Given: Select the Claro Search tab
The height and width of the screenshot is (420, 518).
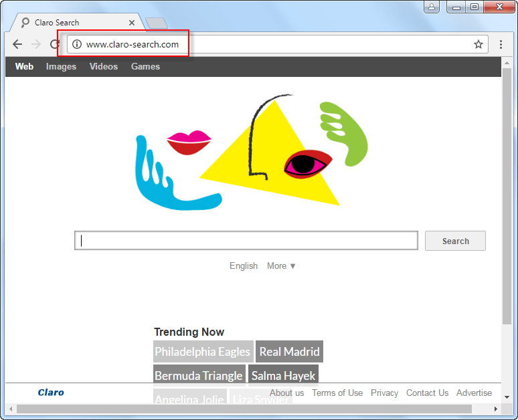Looking at the screenshot, I should coord(77,23).
